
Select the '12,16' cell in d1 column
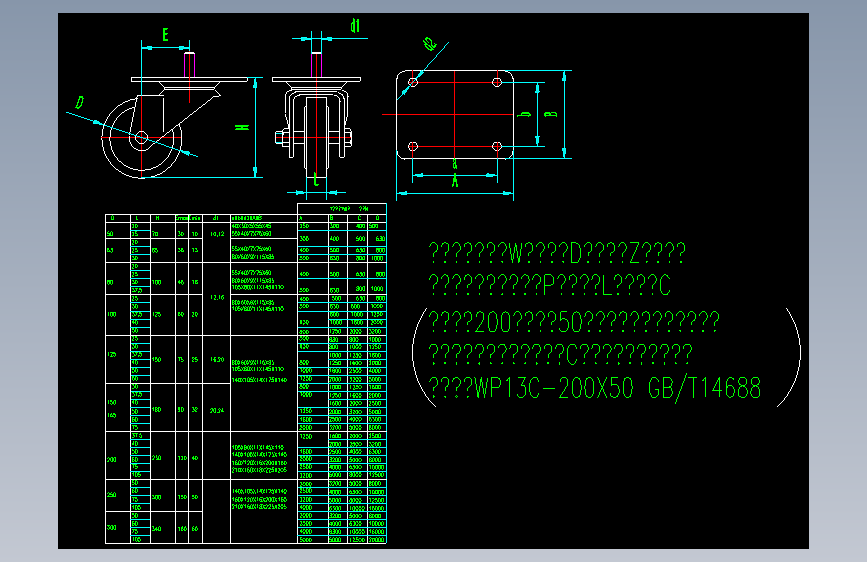pyautogui.click(x=217, y=298)
